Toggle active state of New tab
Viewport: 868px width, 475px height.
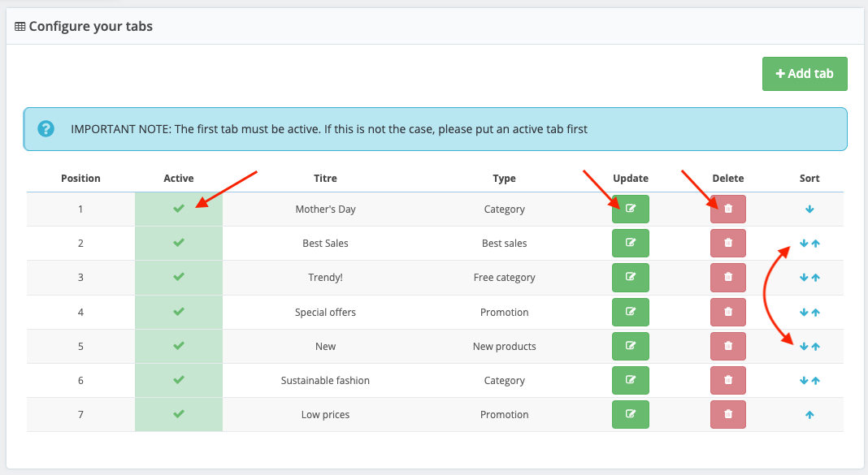click(178, 346)
